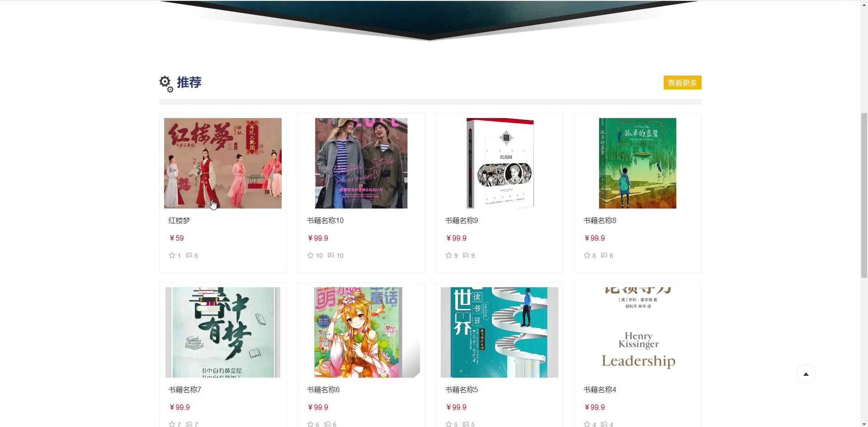Click the gear icon beside 推荐 heading
Viewport: 868px width, 427px height.
[x=166, y=84]
